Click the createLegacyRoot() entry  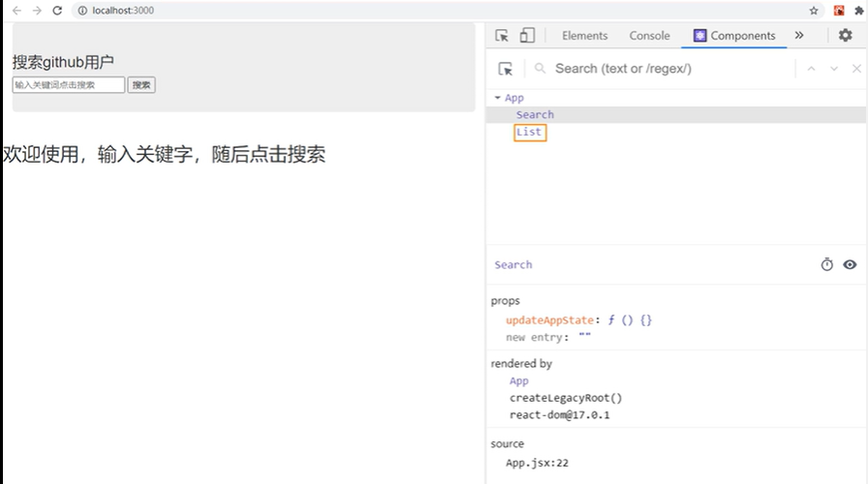566,398
